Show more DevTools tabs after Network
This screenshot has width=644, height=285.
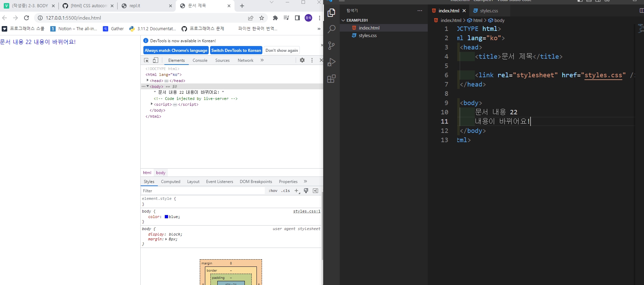pyautogui.click(x=262, y=60)
